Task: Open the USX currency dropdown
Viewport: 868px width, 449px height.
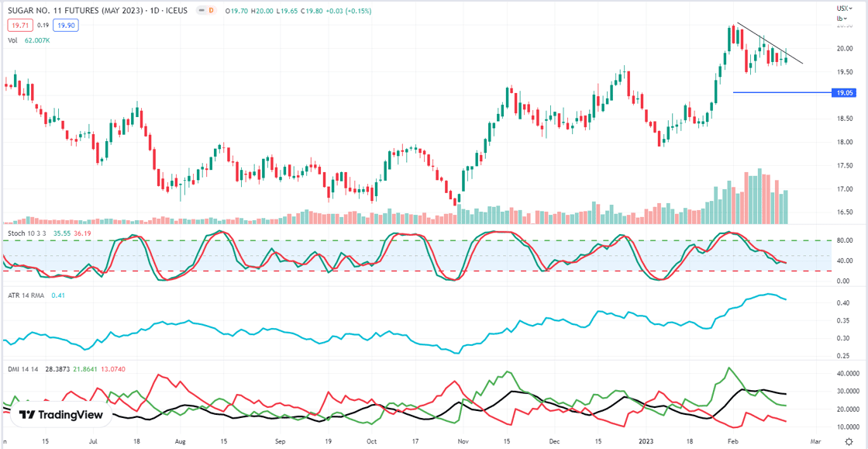Action: pyautogui.click(x=844, y=9)
